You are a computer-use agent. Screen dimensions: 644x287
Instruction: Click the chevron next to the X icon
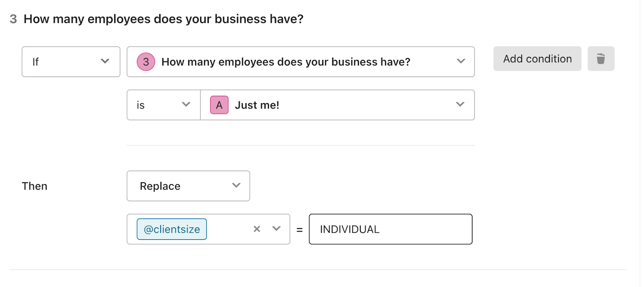276,229
